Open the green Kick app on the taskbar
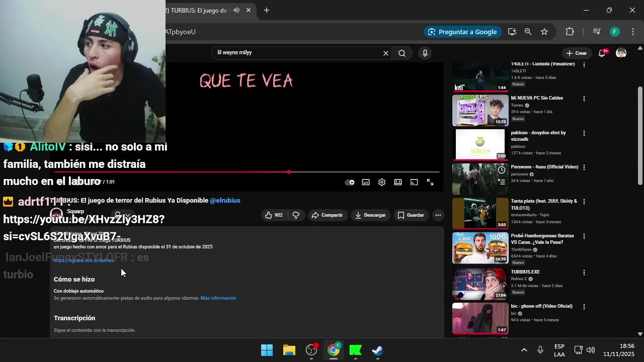This screenshot has height=362, width=644. tap(356, 350)
